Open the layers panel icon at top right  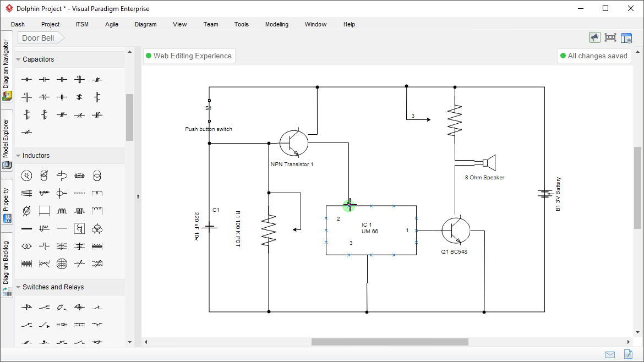[626, 37]
